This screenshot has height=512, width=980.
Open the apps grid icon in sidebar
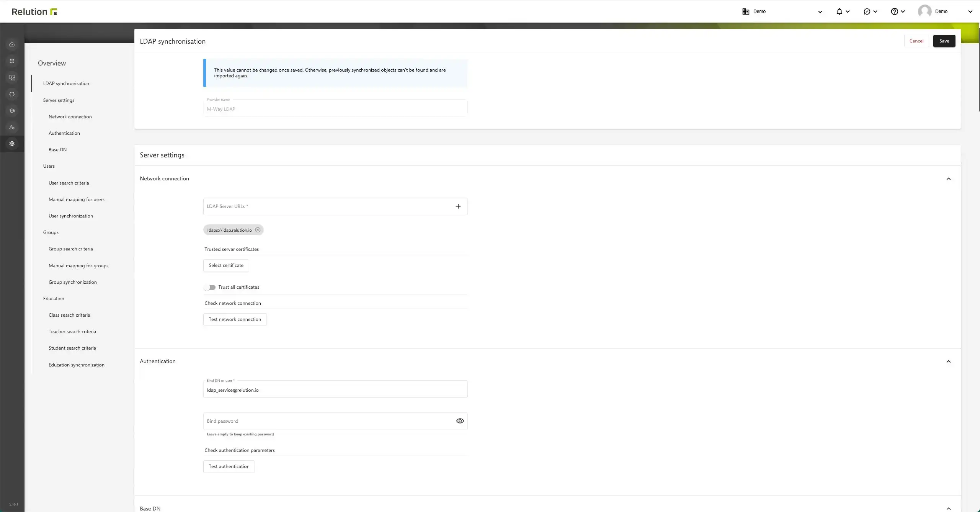(12, 61)
